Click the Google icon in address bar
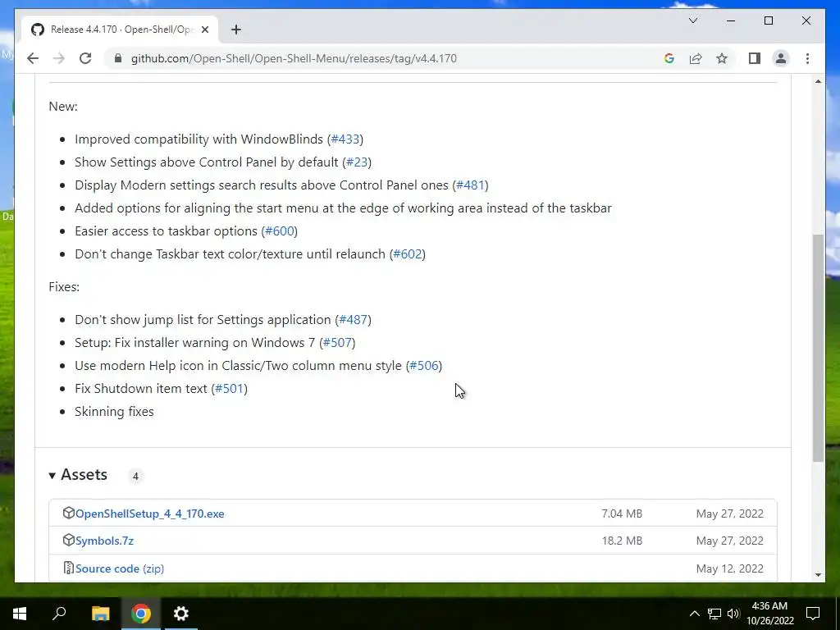 point(669,58)
